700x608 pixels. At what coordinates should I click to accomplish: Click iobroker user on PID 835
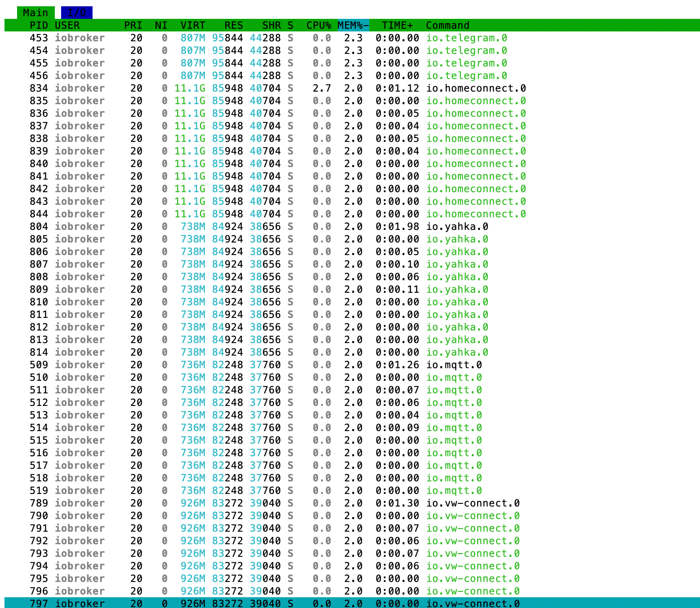[x=80, y=101]
